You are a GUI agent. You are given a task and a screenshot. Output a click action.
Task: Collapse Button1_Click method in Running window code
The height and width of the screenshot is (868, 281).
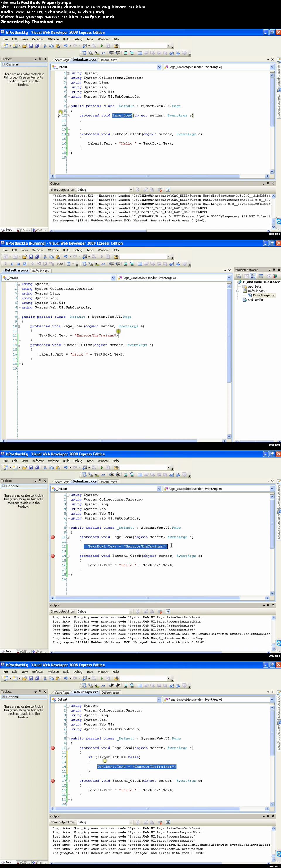pos(19,345)
